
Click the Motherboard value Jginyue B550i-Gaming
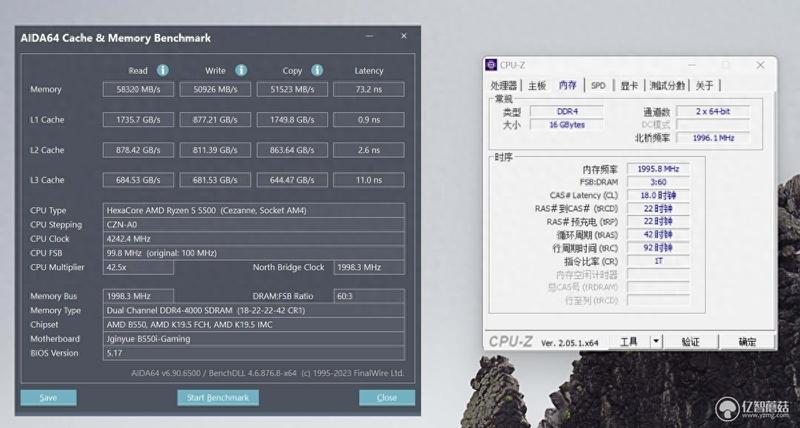point(254,339)
